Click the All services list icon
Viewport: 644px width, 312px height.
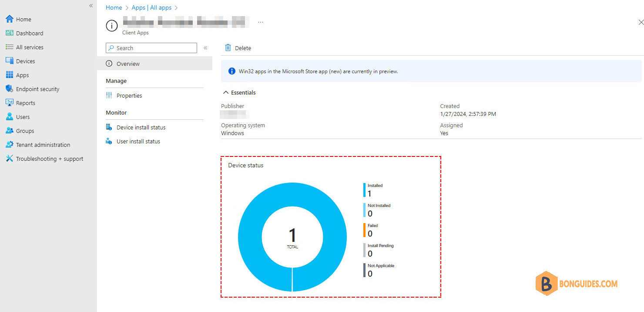click(x=10, y=47)
